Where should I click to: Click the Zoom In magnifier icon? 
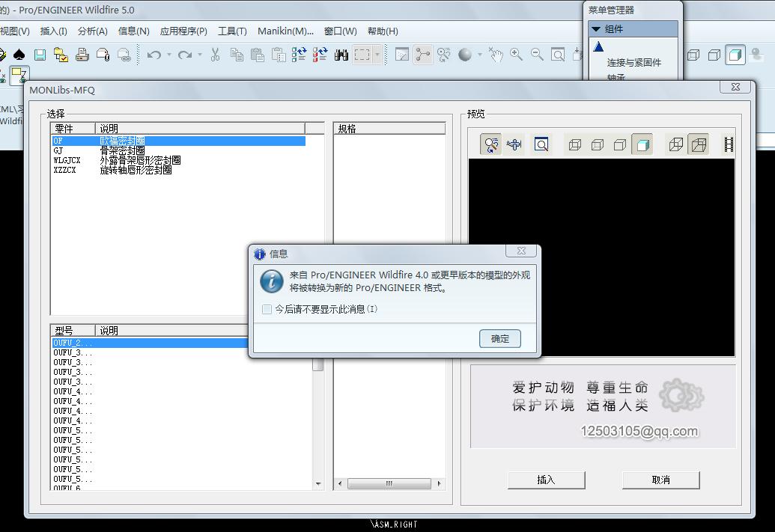pos(517,55)
